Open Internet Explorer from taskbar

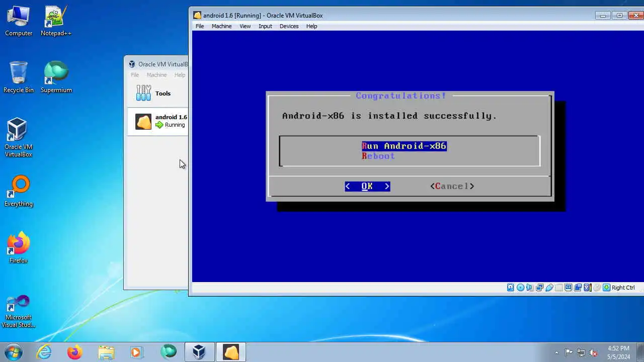coord(44,352)
